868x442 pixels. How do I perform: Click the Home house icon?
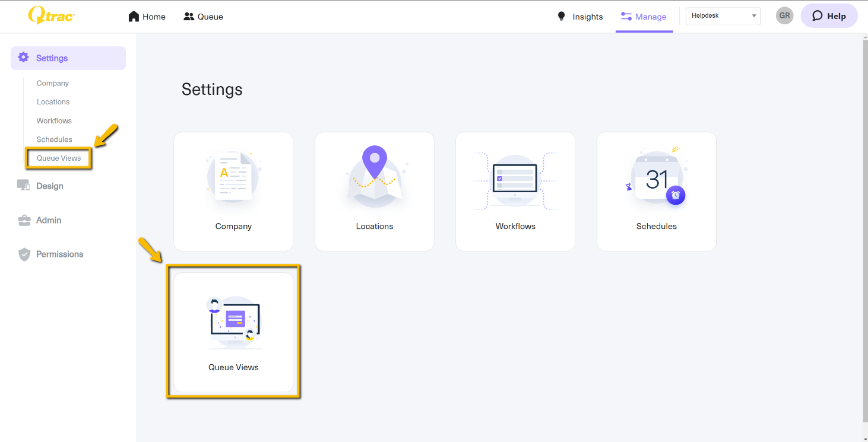click(x=134, y=17)
